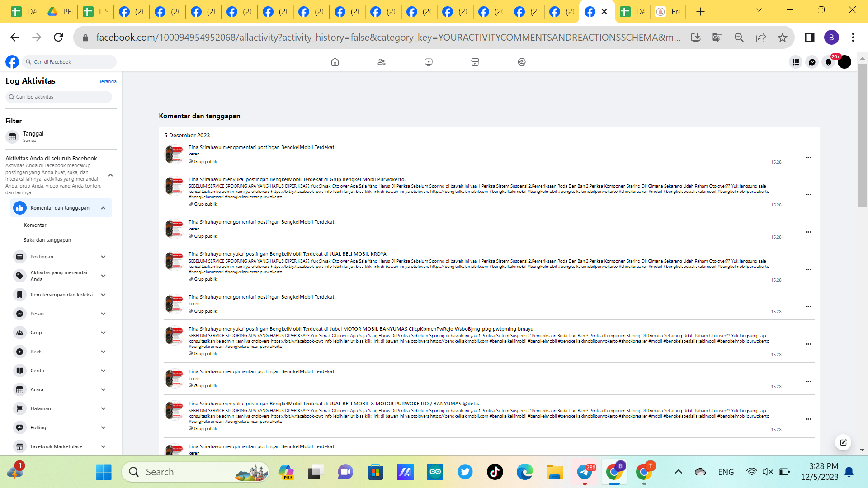Open Groups icon in top navigation
Viewport: 868px width, 488px height.
(522, 62)
